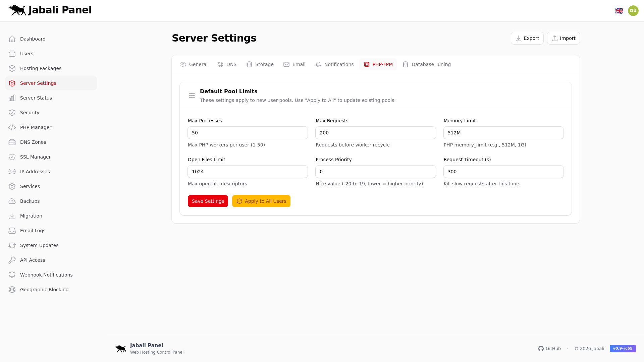The image size is (644, 362).
Task: Click the Jabali Panel boar logo
Action: 17,10
